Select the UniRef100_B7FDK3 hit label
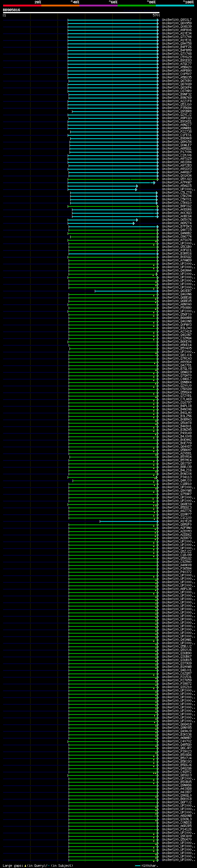The width and height of the screenshot is (197, 868). (177, 227)
